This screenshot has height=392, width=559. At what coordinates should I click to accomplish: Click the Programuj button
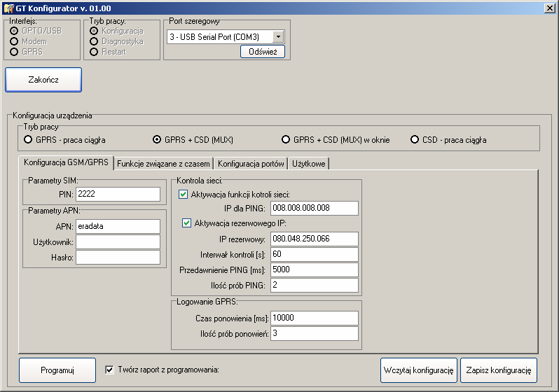click(x=57, y=370)
